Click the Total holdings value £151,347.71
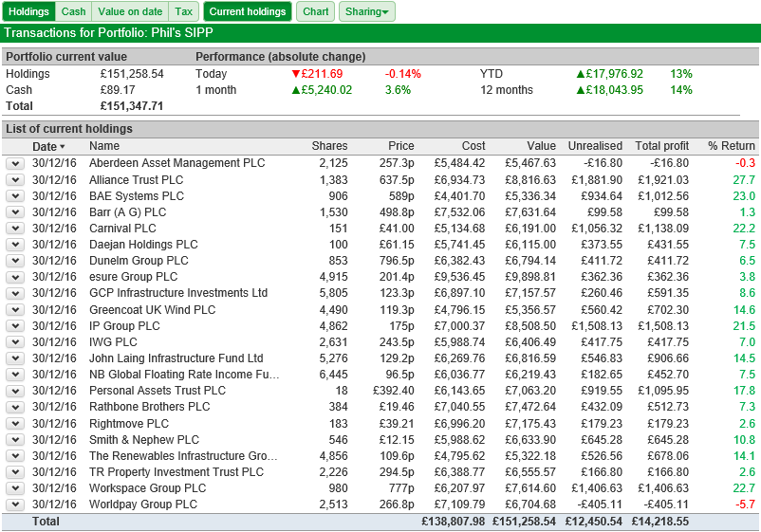This screenshot has width=761, height=532. pos(132,106)
